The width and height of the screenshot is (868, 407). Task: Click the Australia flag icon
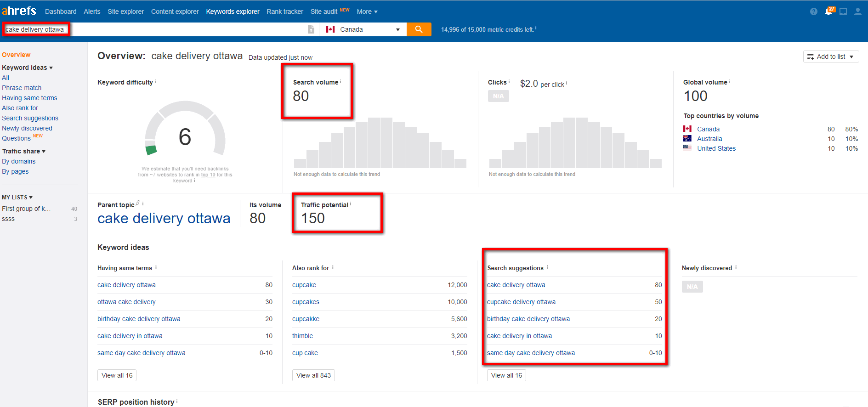tap(687, 139)
